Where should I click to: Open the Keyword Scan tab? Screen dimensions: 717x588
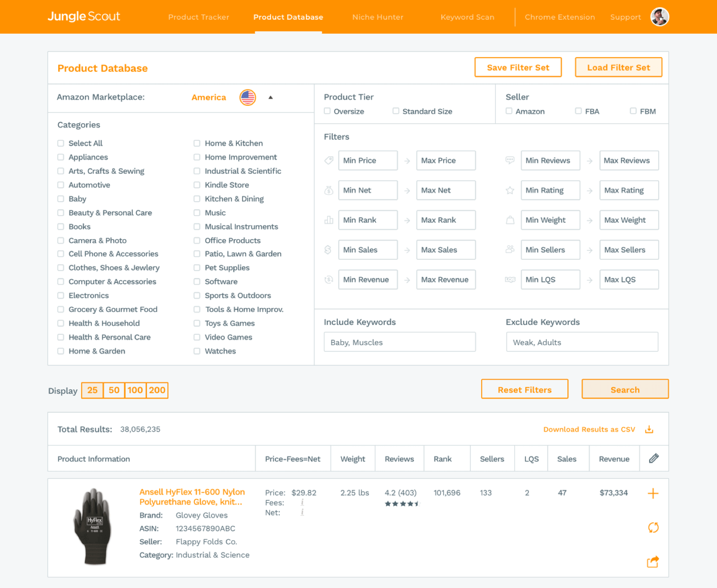[x=467, y=17]
